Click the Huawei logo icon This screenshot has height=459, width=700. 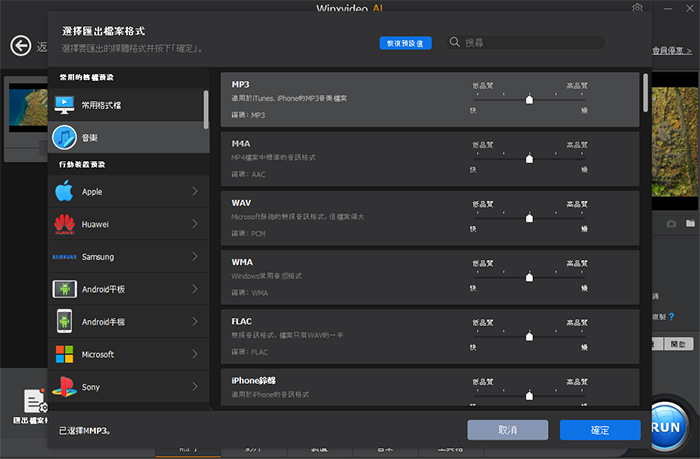click(65, 224)
